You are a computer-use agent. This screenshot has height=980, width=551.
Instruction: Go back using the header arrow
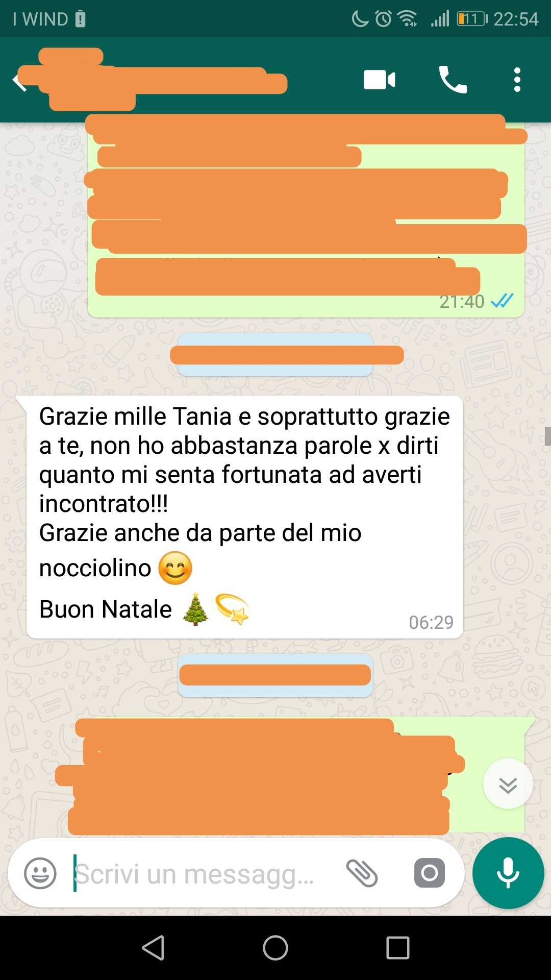[x=19, y=81]
